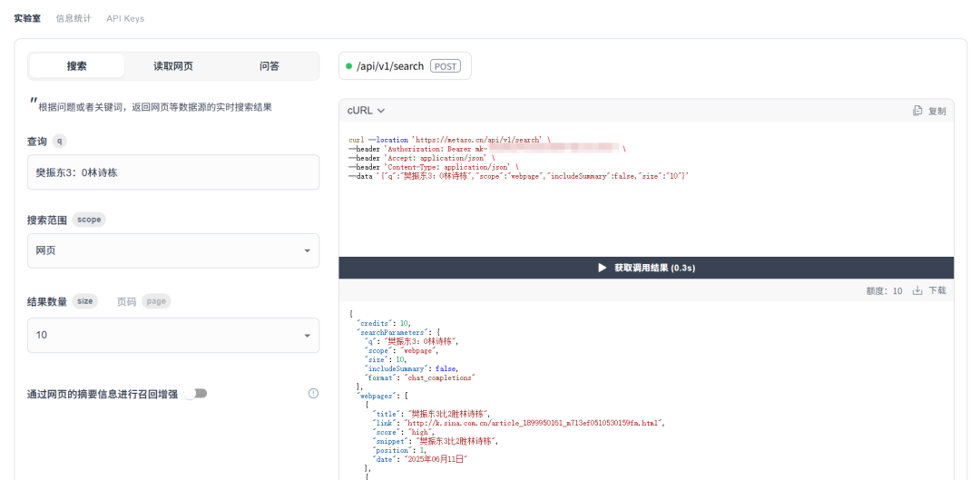Click the "format": chat_completions line
Viewport: 980px width, 480px height.
pos(420,377)
